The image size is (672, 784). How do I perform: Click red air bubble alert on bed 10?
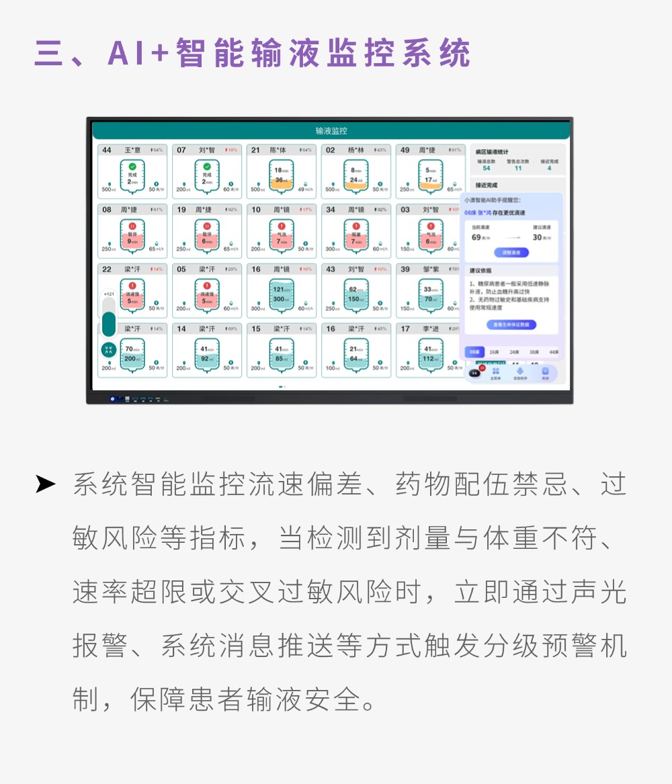pyautogui.click(x=282, y=226)
